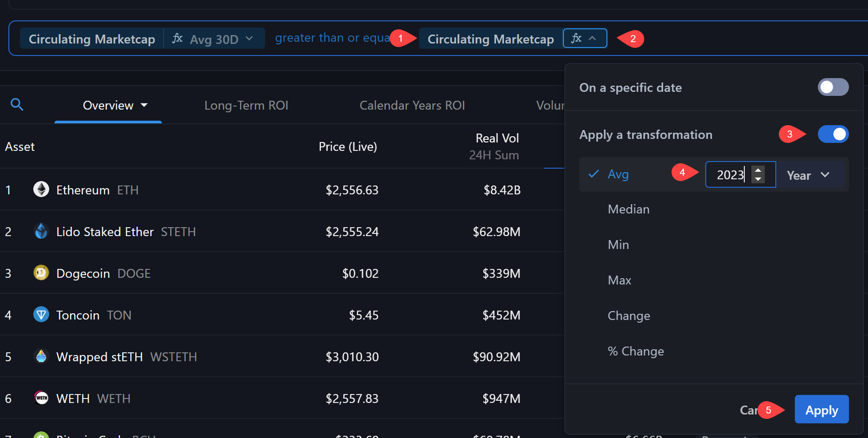Click the Price (Live) column header
868x438 pixels.
[348, 146]
